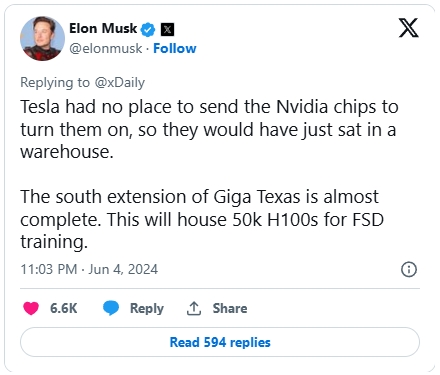This screenshot has height=375, width=440.
Task: Open Read 594 replies
Action: point(220,342)
